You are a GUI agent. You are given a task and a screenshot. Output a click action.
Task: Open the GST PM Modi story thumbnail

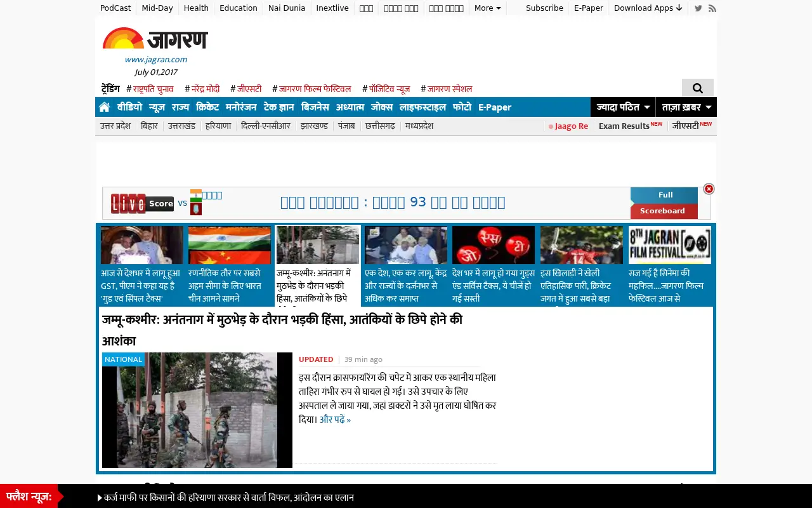point(142,245)
